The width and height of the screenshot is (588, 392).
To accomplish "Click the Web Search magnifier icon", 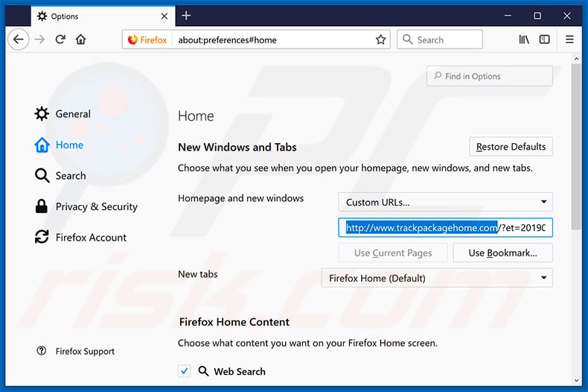I will pyautogui.click(x=203, y=371).
